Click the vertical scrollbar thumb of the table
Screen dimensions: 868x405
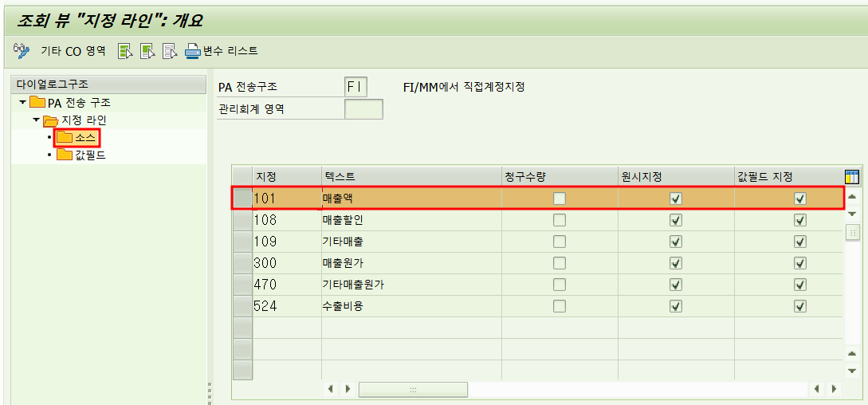tap(852, 233)
